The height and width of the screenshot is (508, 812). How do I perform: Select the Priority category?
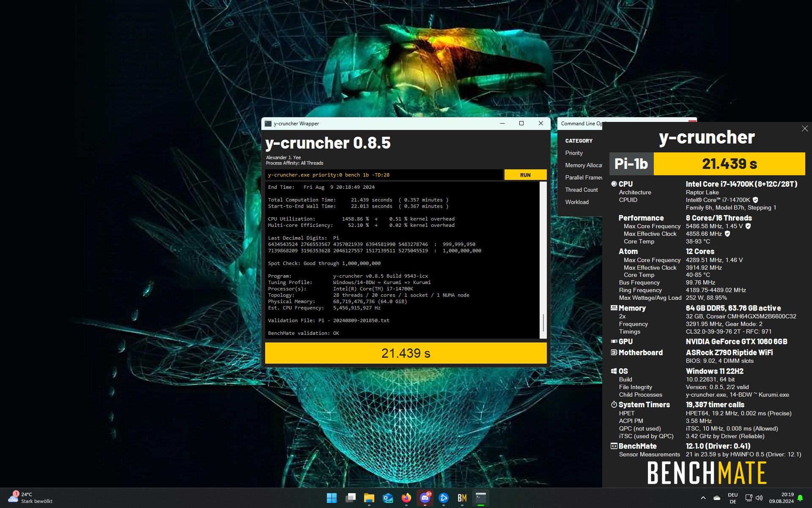point(574,153)
